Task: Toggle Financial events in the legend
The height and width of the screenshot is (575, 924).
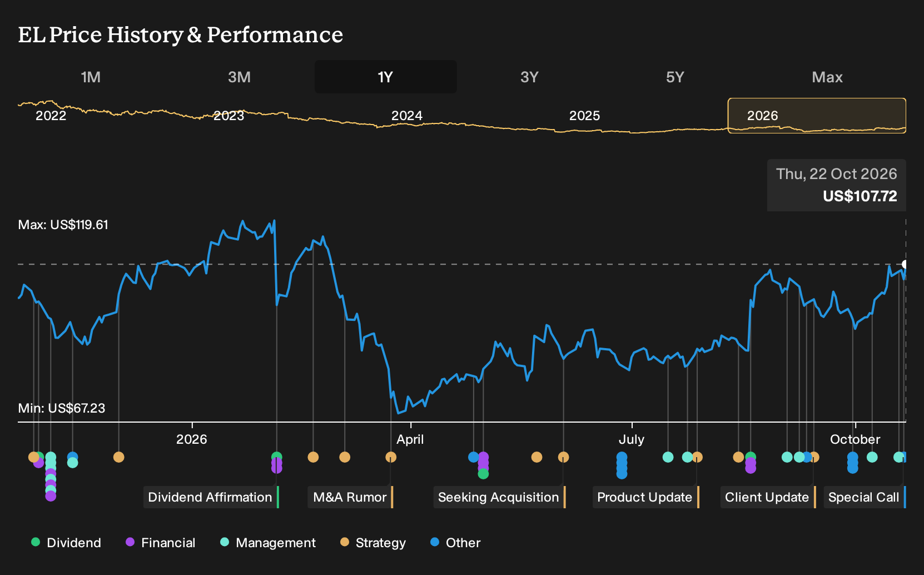Action: [x=161, y=543]
